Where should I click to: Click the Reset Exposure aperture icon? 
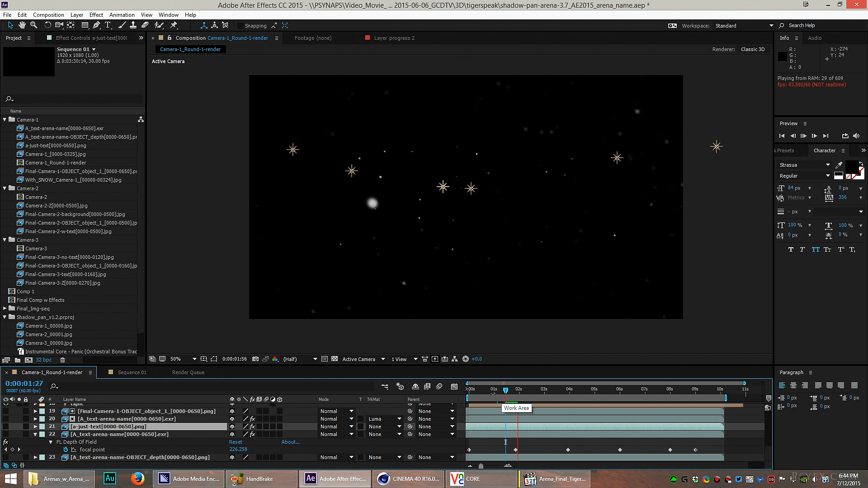pos(466,359)
